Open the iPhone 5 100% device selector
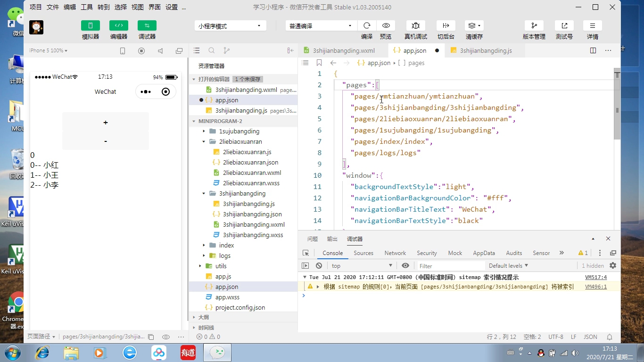The height and width of the screenshot is (362, 644). (48, 50)
